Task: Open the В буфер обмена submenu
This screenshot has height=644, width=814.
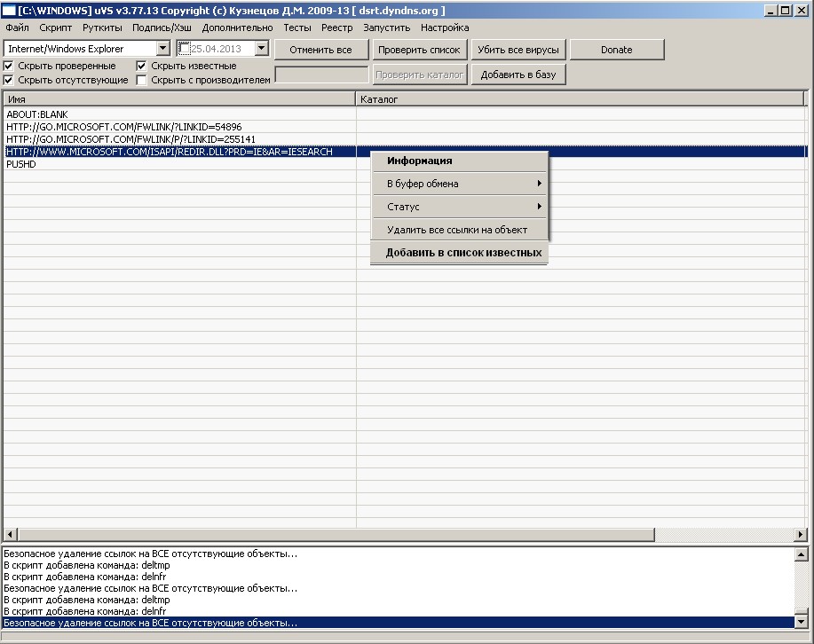Action: pos(460,184)
